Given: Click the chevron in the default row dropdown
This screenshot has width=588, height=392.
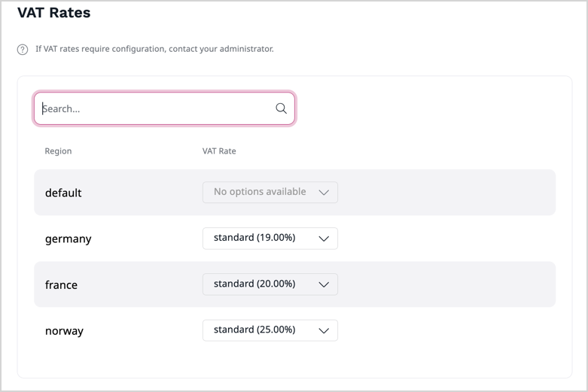Looking at the screenshot, I should (x=324, y=193).
